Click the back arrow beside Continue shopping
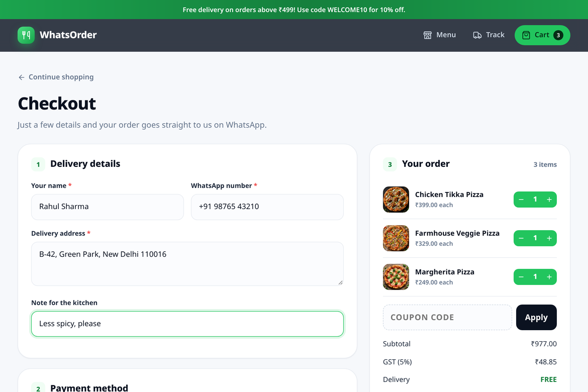This screenshot has width=588, height=392. click(22, 77)
